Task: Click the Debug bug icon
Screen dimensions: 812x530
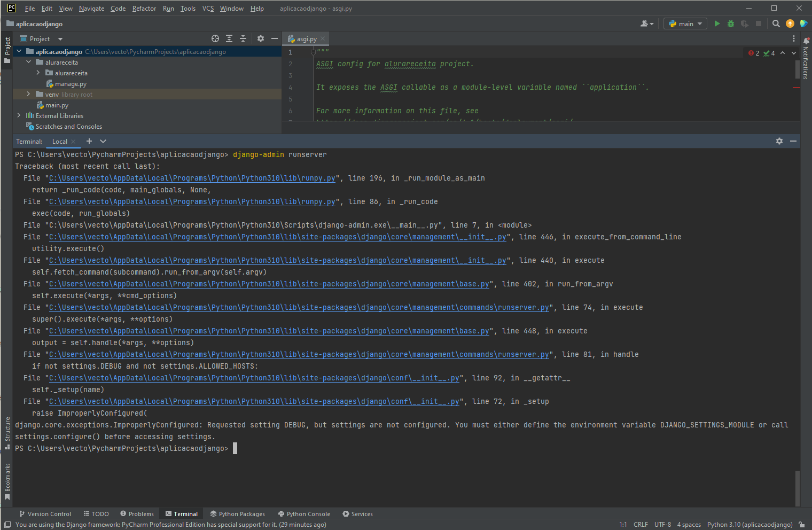Action: tap(731, 24)
